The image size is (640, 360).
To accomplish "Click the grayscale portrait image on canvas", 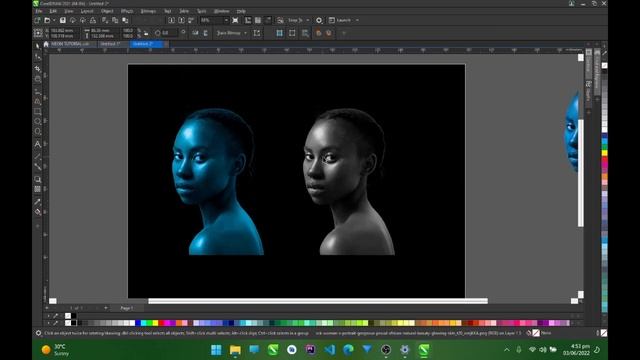I will pyautogui.click(x=349, y=182).
